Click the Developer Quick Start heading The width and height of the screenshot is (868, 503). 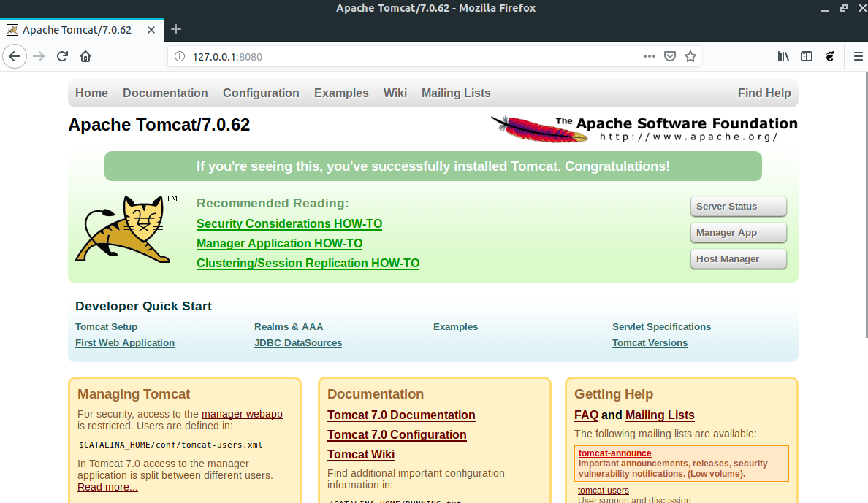coord(143,306)
